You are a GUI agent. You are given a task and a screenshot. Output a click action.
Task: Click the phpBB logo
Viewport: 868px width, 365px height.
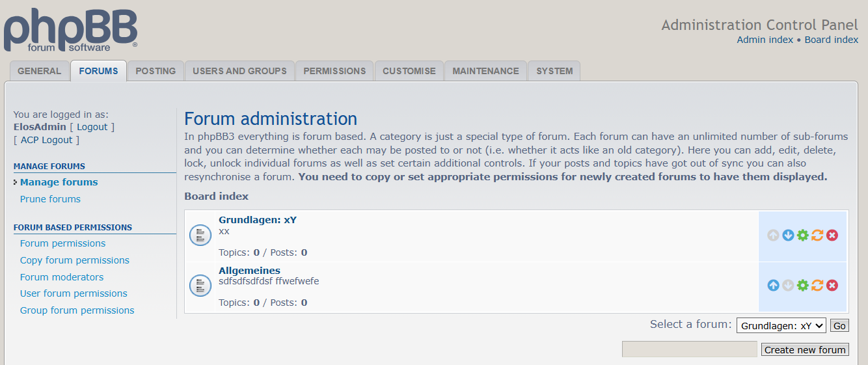[x=70, y=31]
